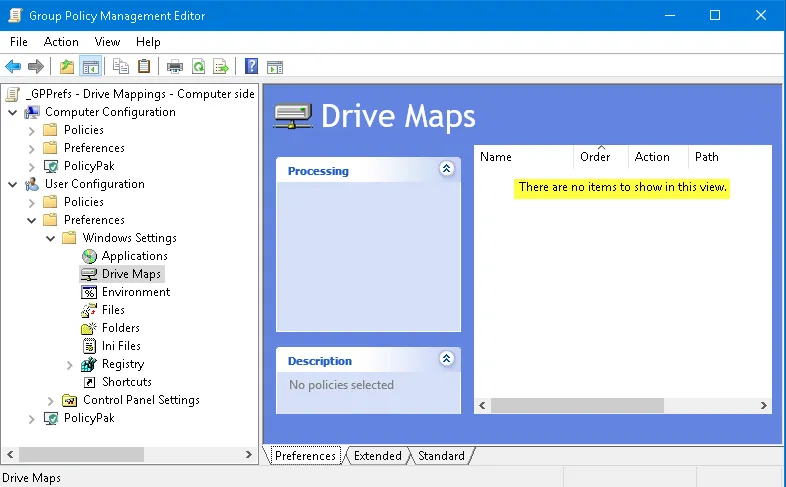The image size is (786, 487).
Task: Click the green Refresh toolbar icon
Action: tap(198, 67)
